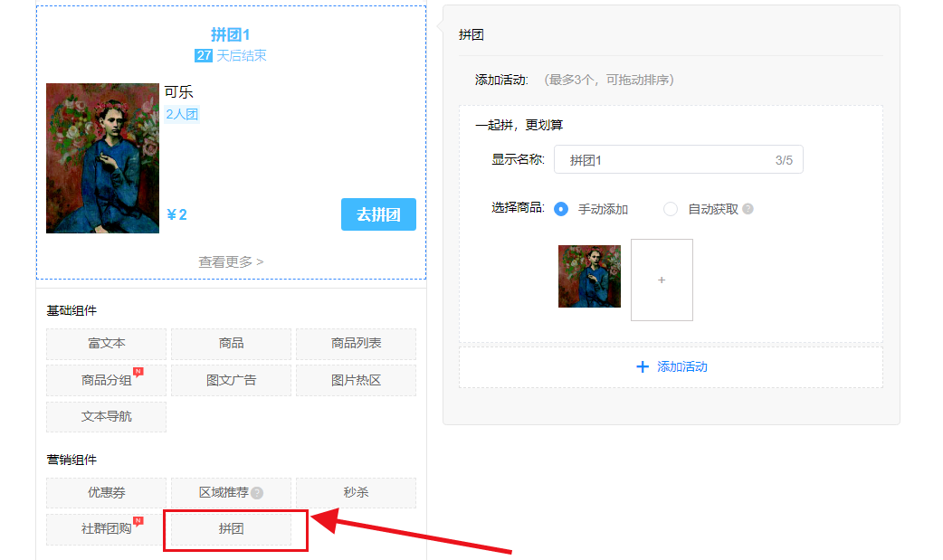943x560 pixels.
Task: Click the 添加活动 link
Action: pyautogui.click(x=682, y=367)
